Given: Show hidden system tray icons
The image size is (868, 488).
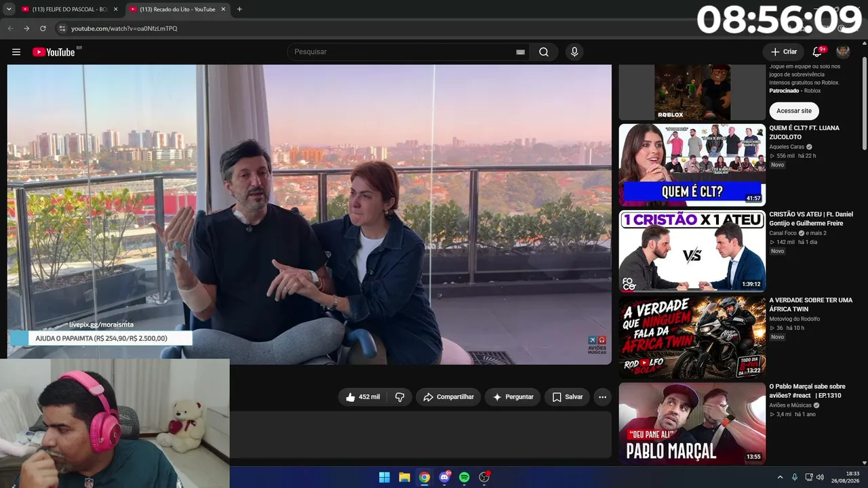Looking at the screenshot, I should coord(780,477).
